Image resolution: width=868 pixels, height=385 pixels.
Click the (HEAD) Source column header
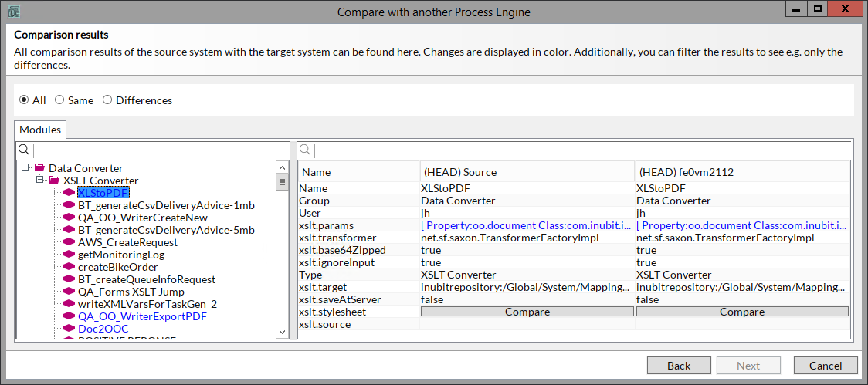[527, 172]
